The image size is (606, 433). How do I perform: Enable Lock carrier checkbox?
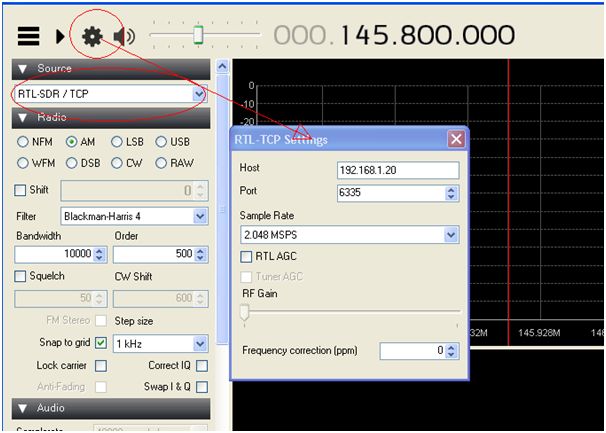point(101,366)
